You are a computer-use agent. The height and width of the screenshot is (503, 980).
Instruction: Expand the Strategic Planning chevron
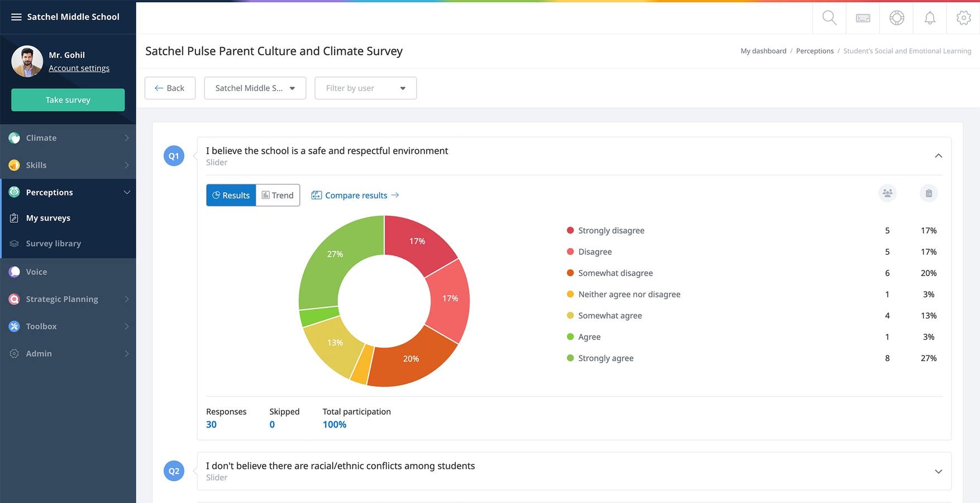coord(127,299)
